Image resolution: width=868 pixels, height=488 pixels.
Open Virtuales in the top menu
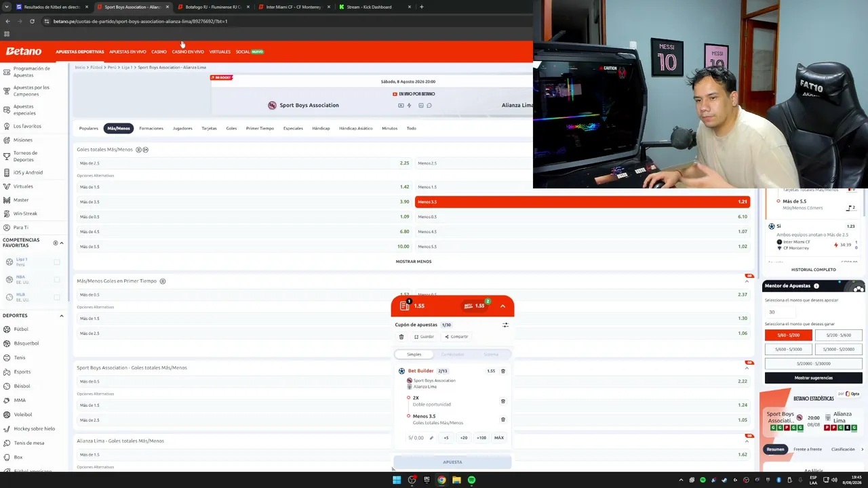[x=220, y=52]
